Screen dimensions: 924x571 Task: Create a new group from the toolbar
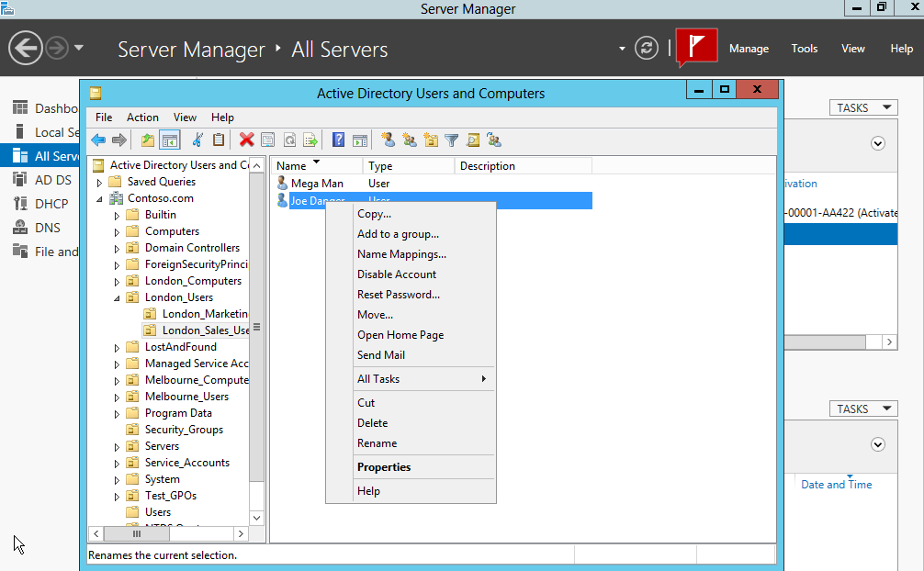pos(410,140)
